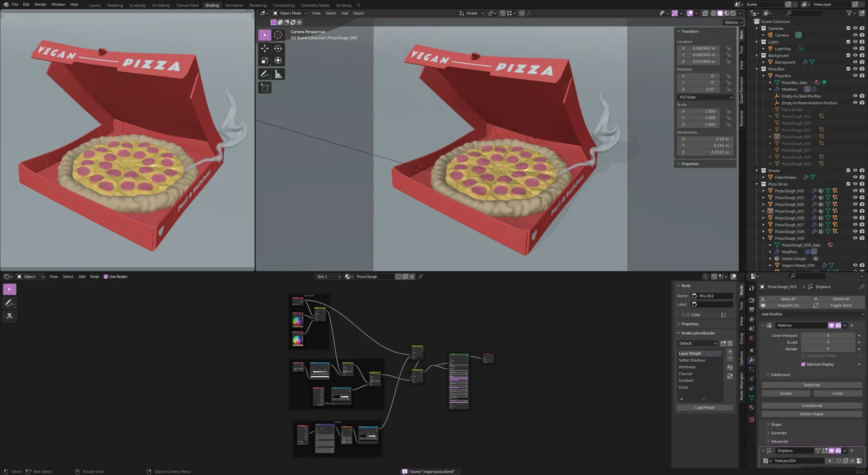868x475 pixels.
Task: Collapse the Transform panel
Action: point(678,31)
